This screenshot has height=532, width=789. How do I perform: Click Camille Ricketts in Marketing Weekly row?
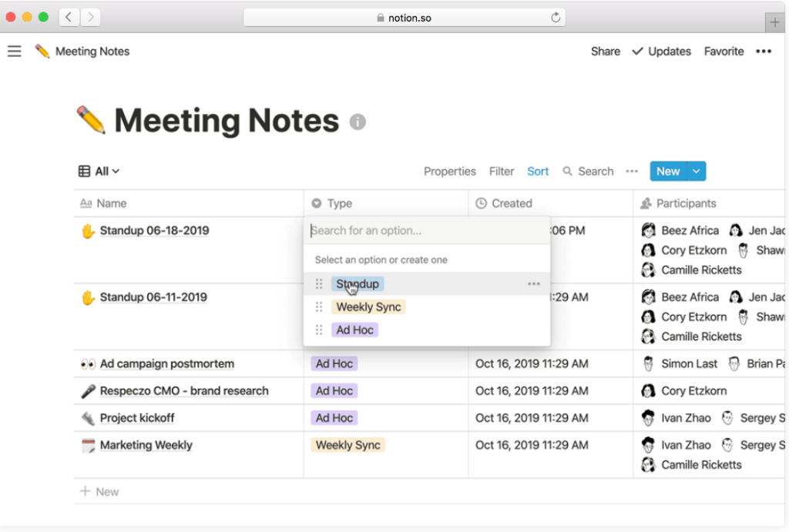click(692, 464)
